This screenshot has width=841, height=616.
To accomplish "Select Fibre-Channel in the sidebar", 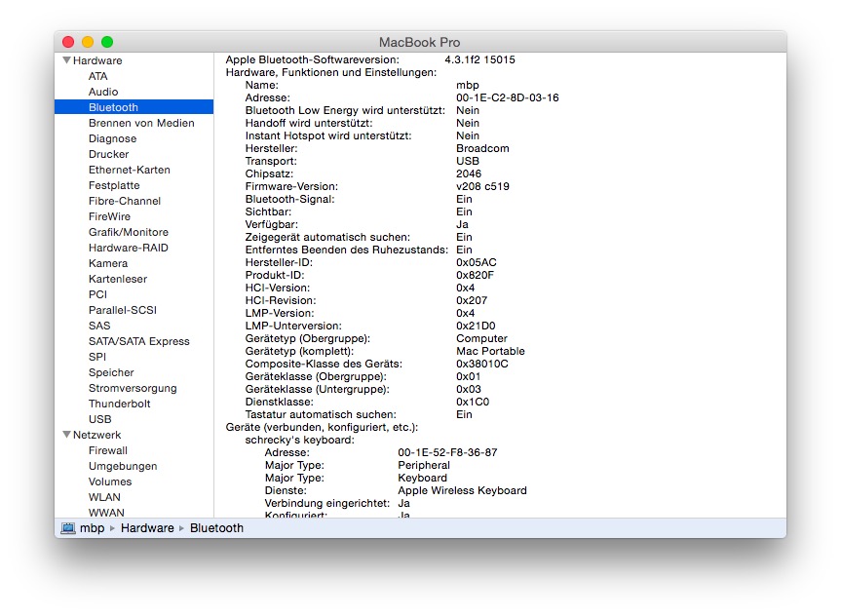I will pyautogui.click(x=125, y=201).
